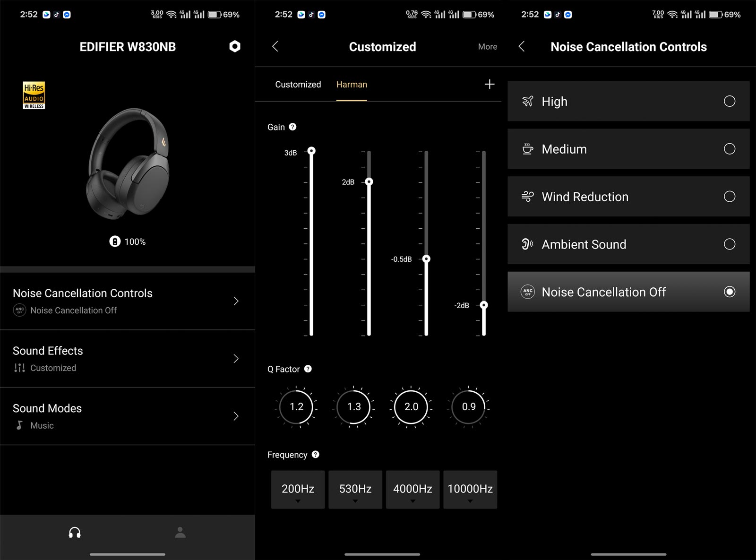
Task: Select the headphones tab icon in bottom bar
Action: coord(75,533)
